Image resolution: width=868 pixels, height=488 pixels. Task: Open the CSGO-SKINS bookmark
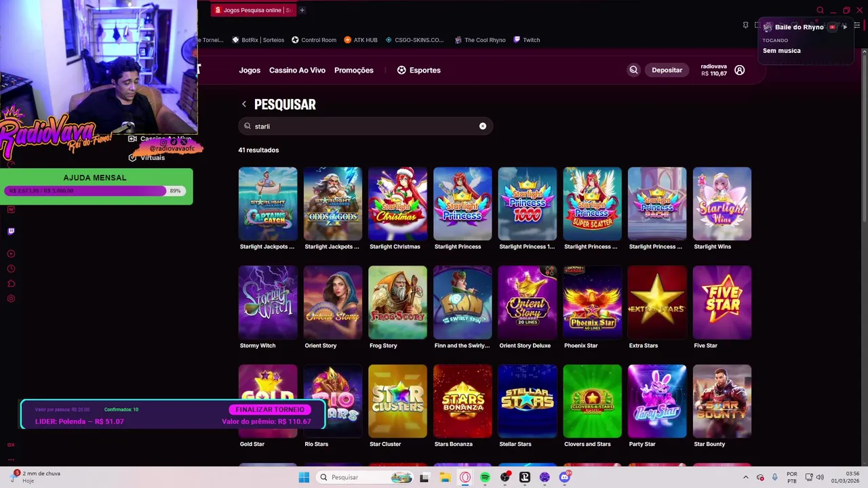tap(414, 40)
